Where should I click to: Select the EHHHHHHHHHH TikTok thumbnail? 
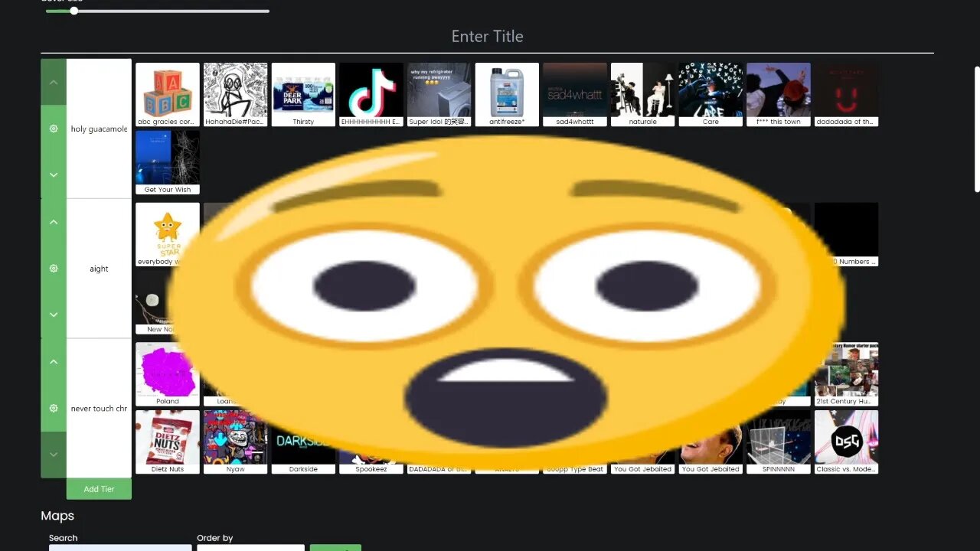point(371,95)
